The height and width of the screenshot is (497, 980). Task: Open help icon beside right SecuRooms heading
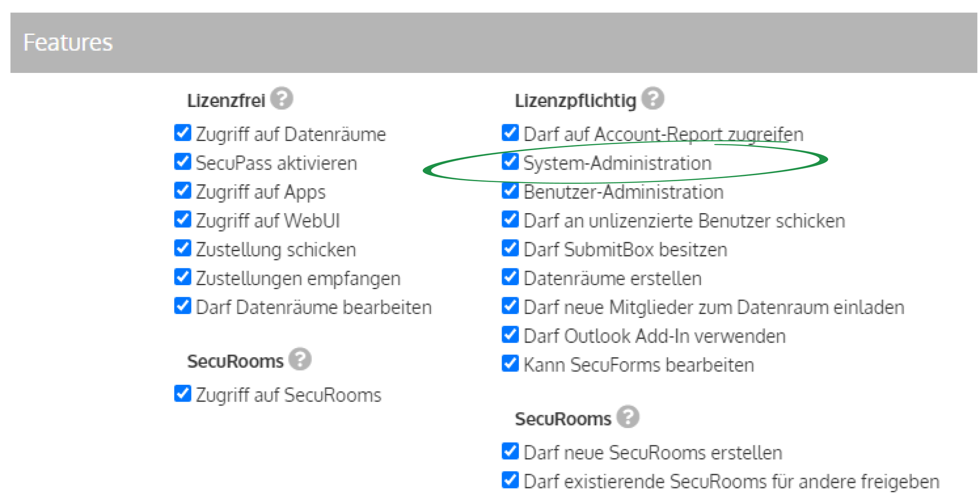point(628,417)
